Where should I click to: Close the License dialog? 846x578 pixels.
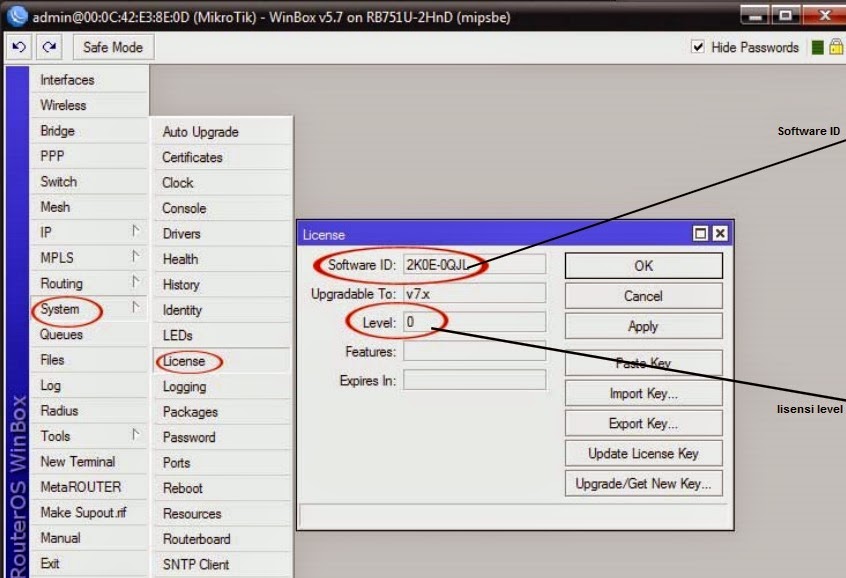[720, 234]
